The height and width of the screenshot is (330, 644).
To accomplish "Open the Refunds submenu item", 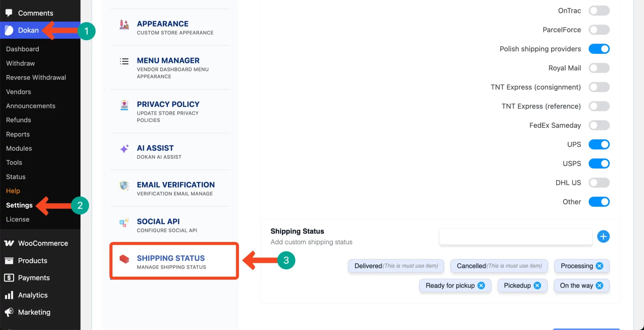I will [18, 120].
